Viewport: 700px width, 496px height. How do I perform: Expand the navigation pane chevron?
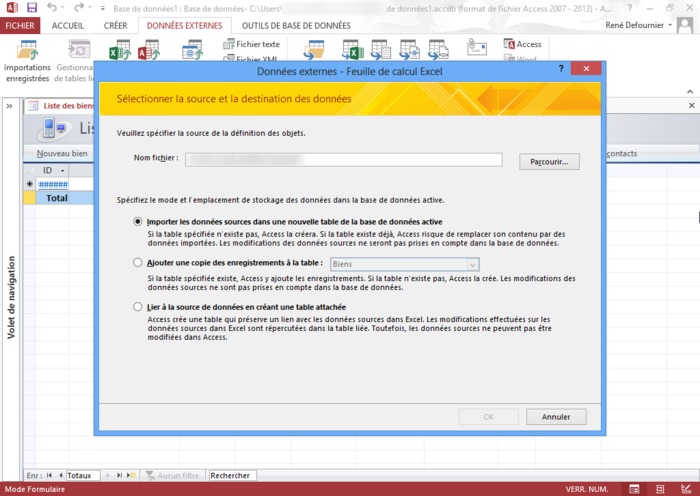[9, 106]
